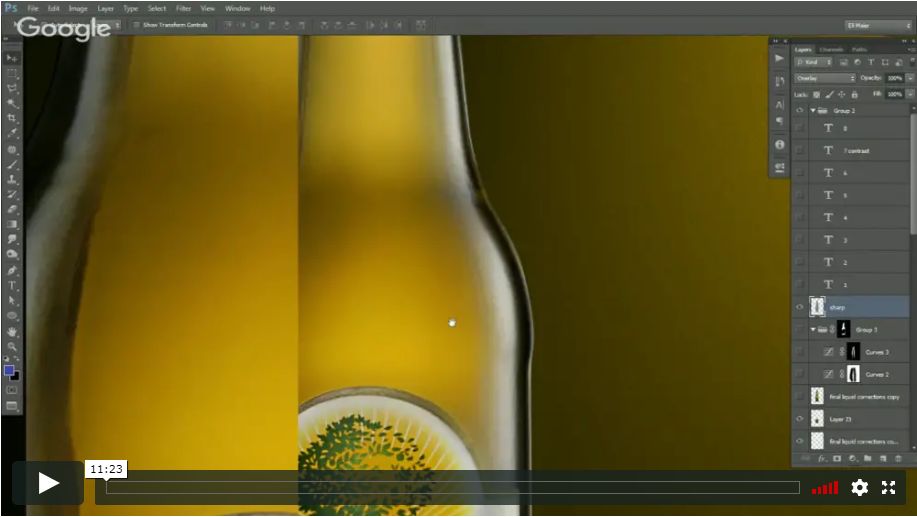Open the Layer menu
Viewport: 917px width, 517px height.
coord(106,8)
